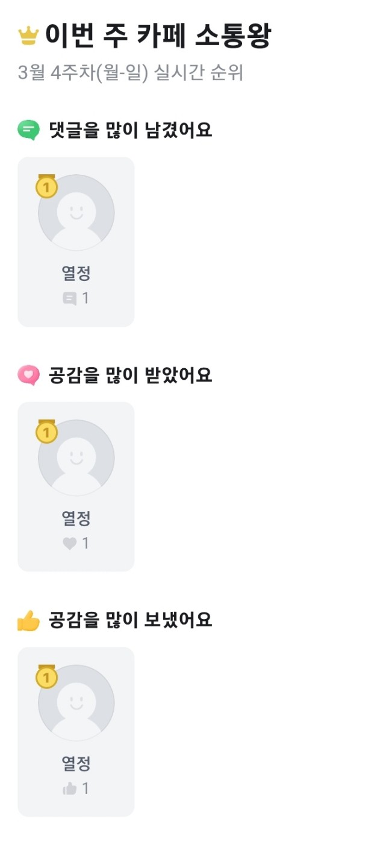
Task: Select the 열정 username in the 공감 받았어요 card
Action: point(76,518)
